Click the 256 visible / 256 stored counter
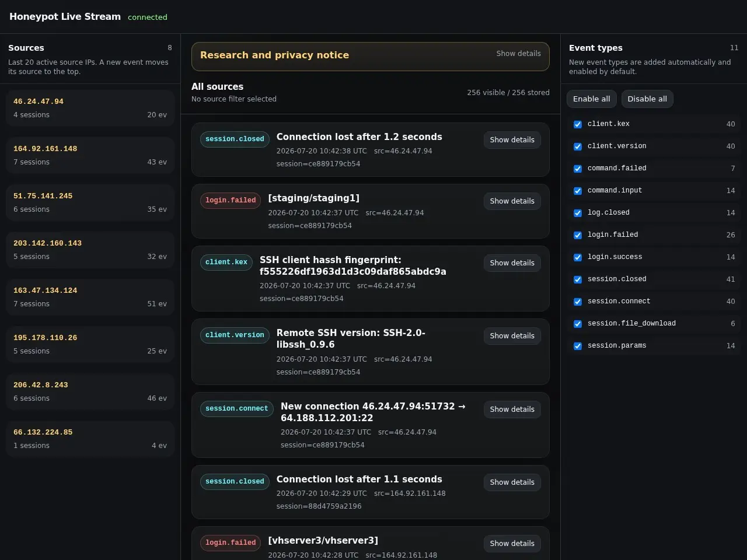Viewport: 747px width, 560px height. (508, 93)
